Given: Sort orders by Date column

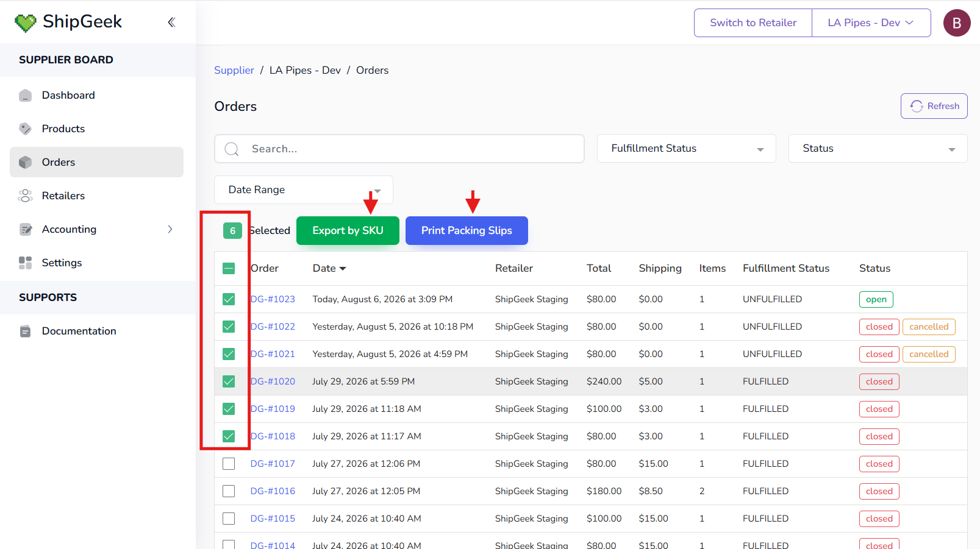Looking at the screenshot, I should coord(329,268).
